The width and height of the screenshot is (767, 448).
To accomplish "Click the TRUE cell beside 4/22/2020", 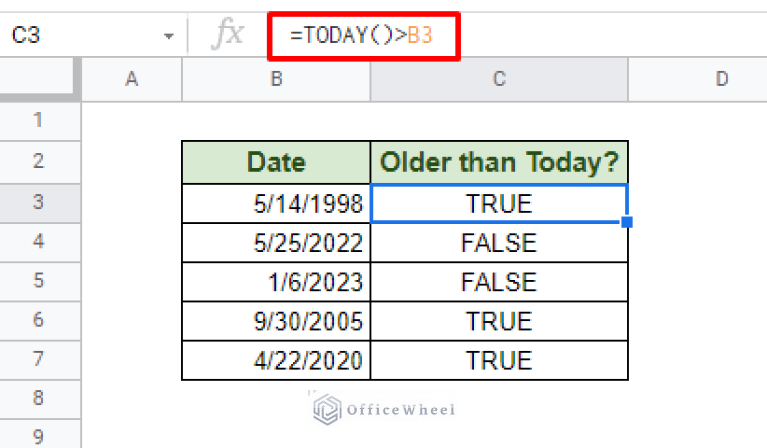I will 499,360.
